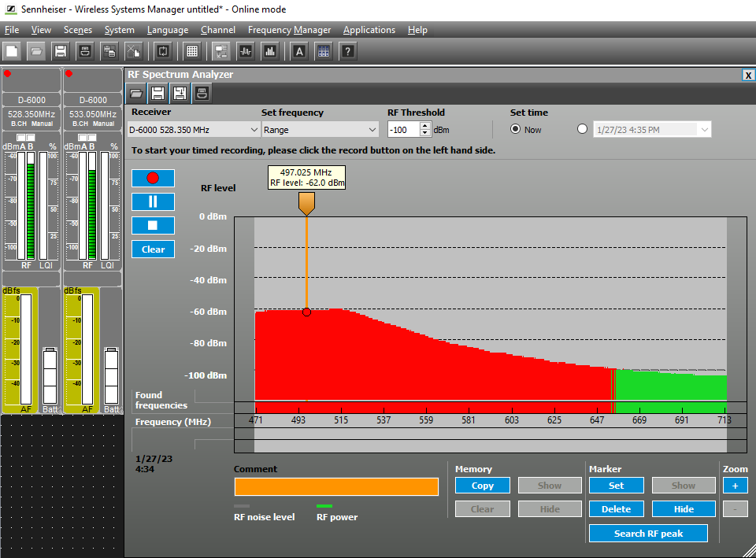Image resolution: width=756 pixels, height=558 pixels.
Task: Click the open folder icon in RF Spectrum Analyzer
Action: [136, 93]
